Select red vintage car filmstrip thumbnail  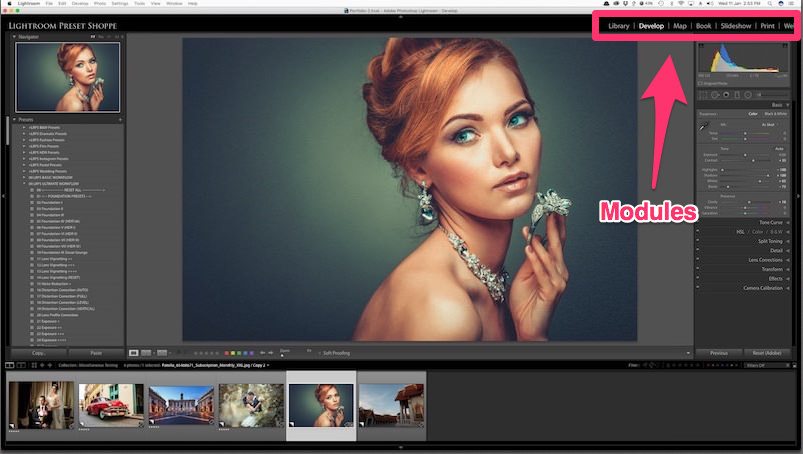(111, 405)
